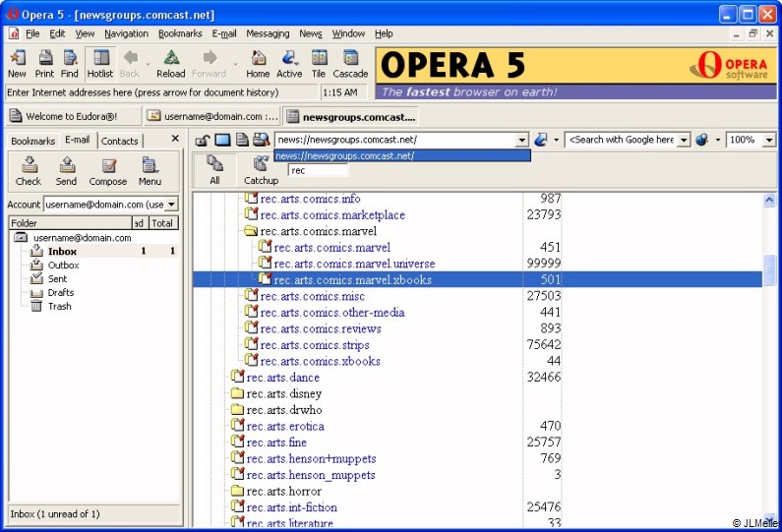Open rec.arts.comics.marvel.universe newsgroup

[354, 264]
